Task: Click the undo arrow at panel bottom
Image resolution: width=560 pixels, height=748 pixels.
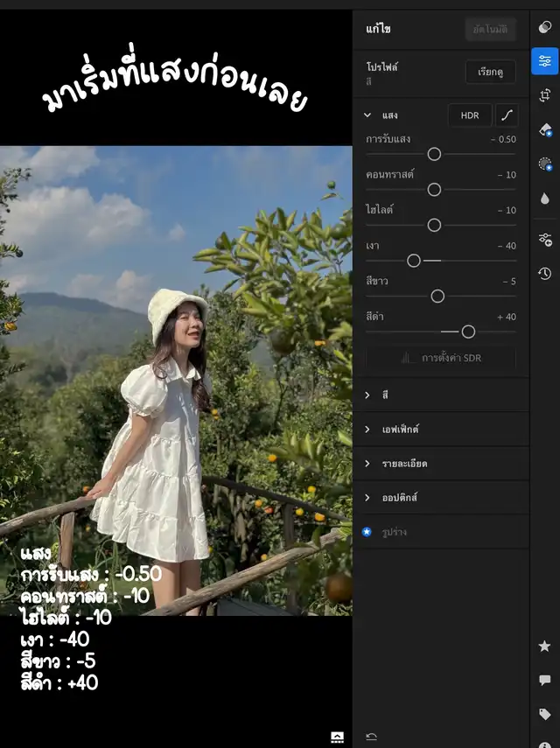Action: pyautogui.click(x=371, y=737)
